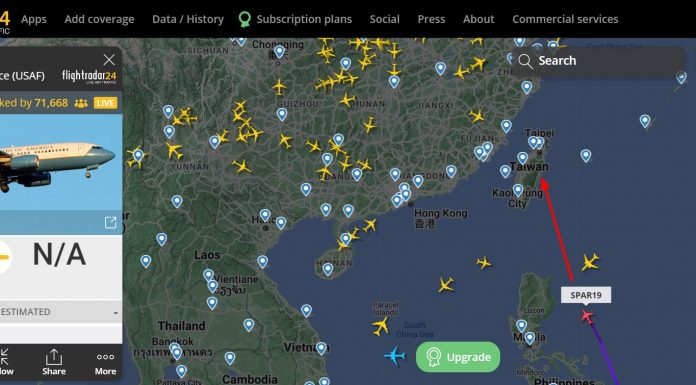Select the blue aircraft near Upgrade button
This screenshot has height=385, width=696.
click(395, 356)
